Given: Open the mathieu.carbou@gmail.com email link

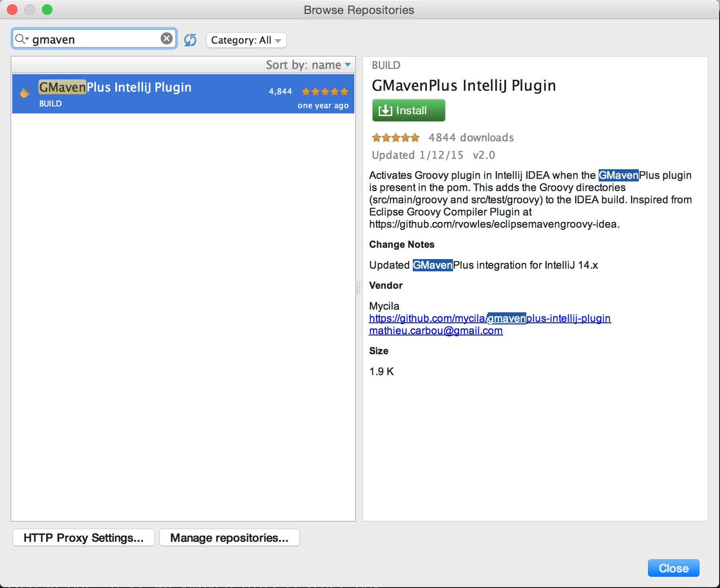Looking at the screenshot, I should tap(435, 331).
